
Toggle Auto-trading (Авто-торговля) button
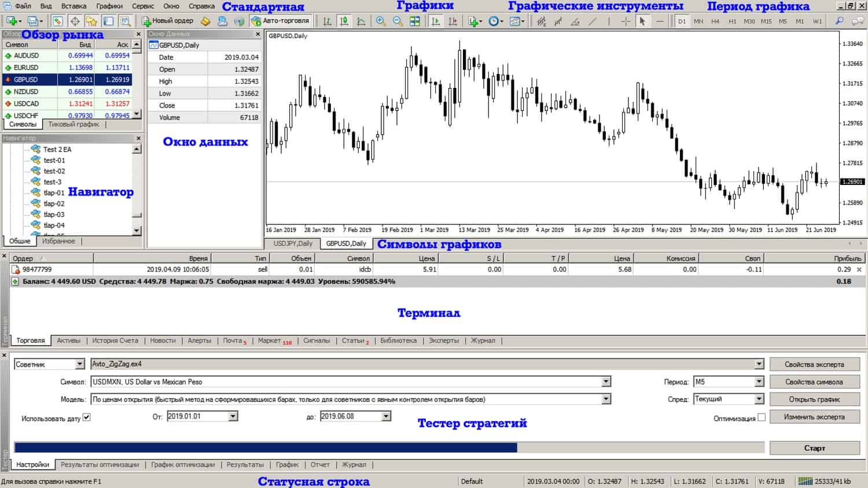(281, 21)
